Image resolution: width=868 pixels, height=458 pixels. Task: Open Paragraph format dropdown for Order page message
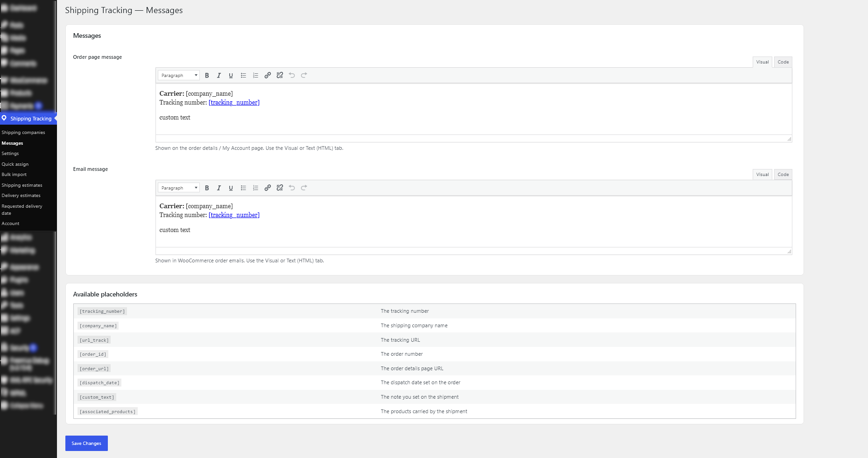click(x=179, y=75)
